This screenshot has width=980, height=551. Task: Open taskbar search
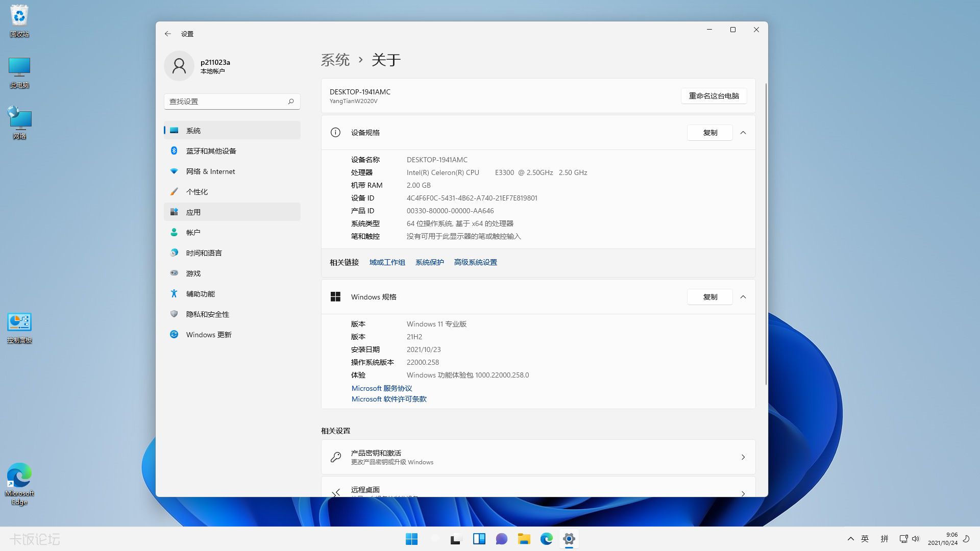435,539
